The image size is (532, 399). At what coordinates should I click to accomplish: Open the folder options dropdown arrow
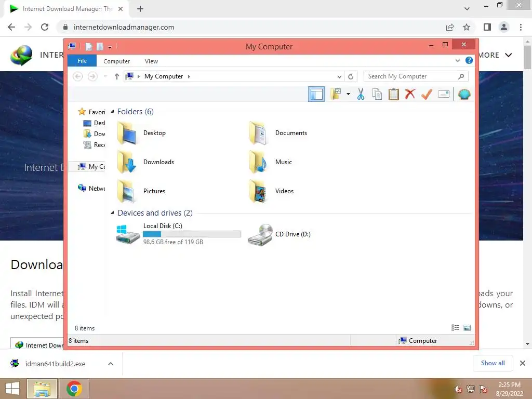(x=348, y=94)
